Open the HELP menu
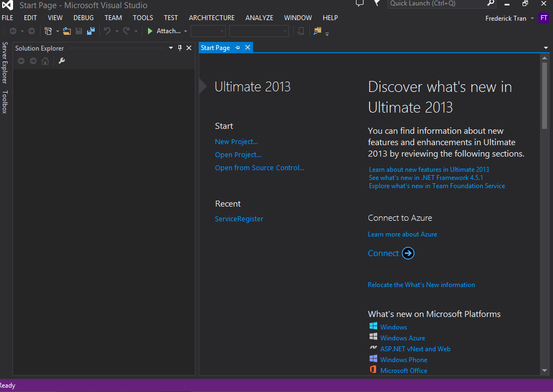The image size is (553, 392). click(x=330, y=17)
